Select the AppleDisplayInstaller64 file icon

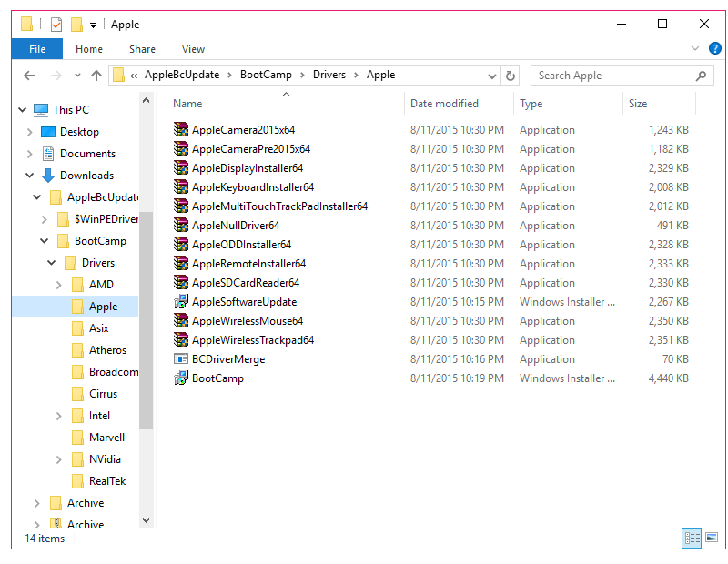pyautogui.click(x=180, y=167)
